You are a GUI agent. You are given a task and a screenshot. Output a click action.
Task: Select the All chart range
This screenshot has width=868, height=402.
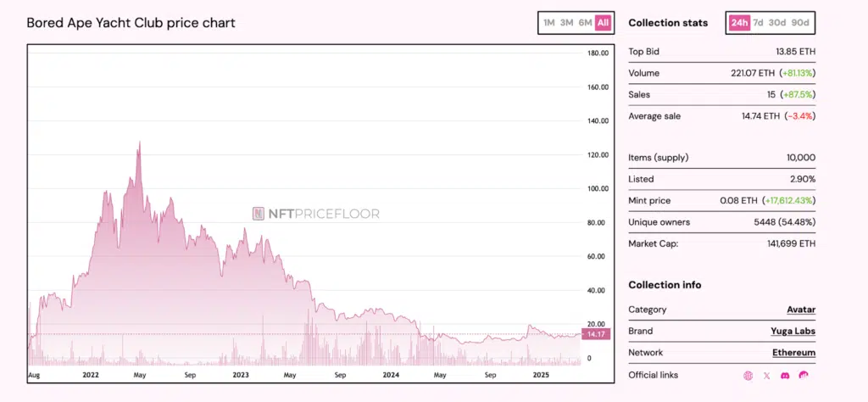603,23
